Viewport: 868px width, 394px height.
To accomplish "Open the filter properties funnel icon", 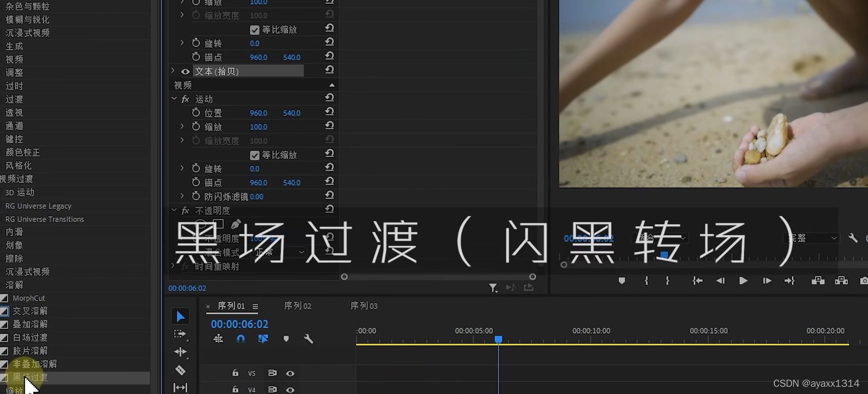I will (x=493, y=288).
